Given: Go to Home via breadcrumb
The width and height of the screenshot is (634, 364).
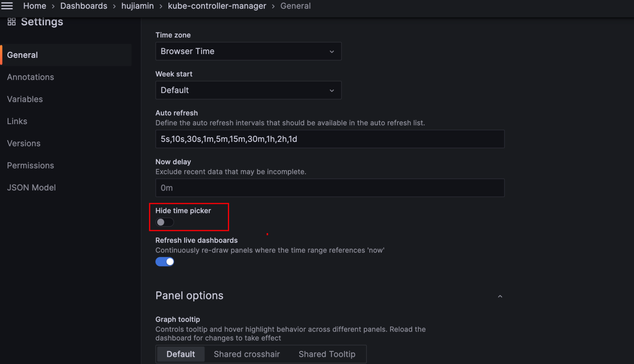Looking at the screenshot, I should pyautogui.click(x=35, y=6).
